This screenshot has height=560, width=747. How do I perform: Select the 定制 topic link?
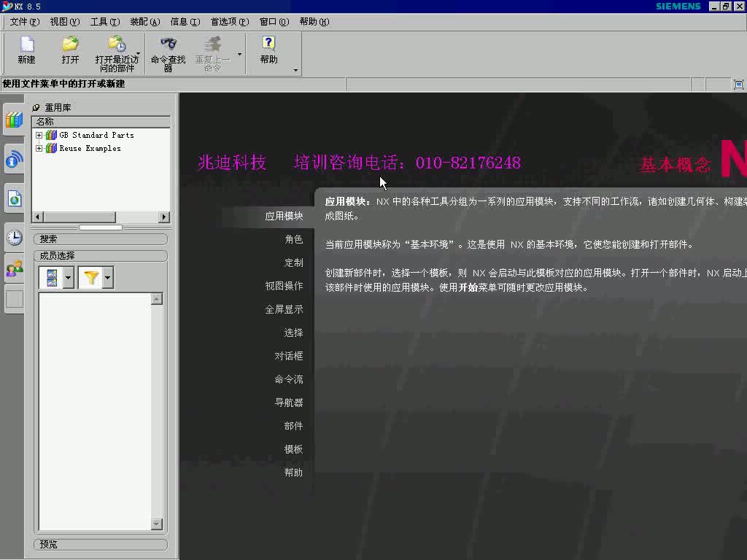[x=293, y=262]
